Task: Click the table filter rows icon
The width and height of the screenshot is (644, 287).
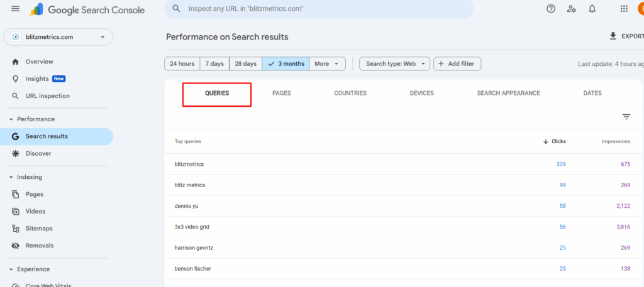Action: [x=626, y=117]
